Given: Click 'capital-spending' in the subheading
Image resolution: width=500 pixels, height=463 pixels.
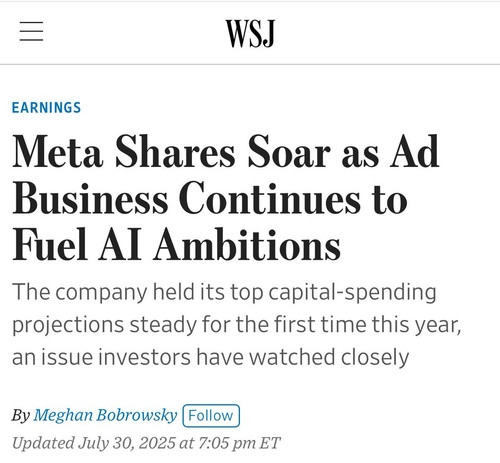Looking at the screenshot, I should (x=352, y=292).
